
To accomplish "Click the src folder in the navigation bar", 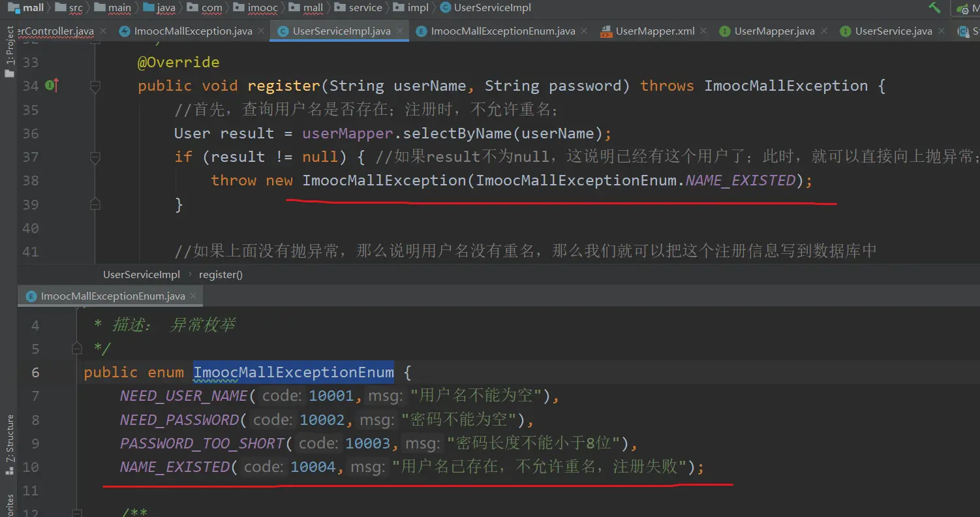I will tap(69, 8).
